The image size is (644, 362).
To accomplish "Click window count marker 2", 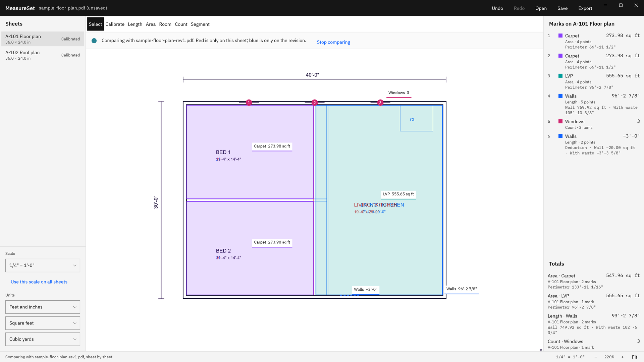I will (x=315, y=103).
